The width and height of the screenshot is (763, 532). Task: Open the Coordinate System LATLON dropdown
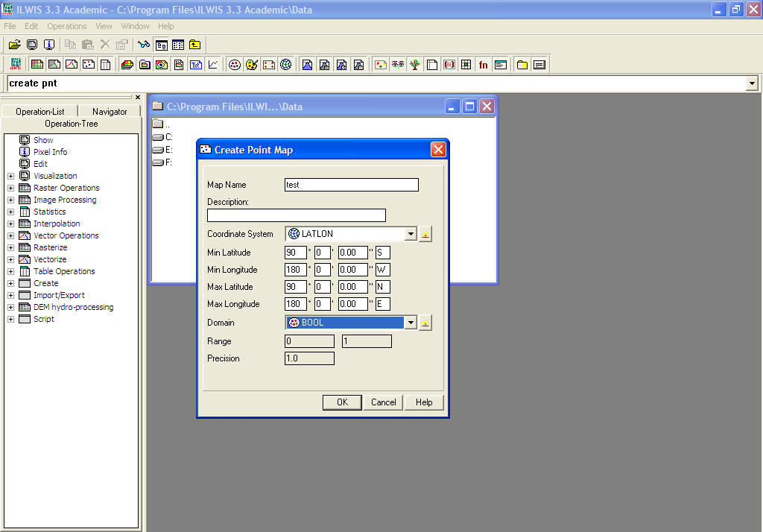click(x=411, y=234)
